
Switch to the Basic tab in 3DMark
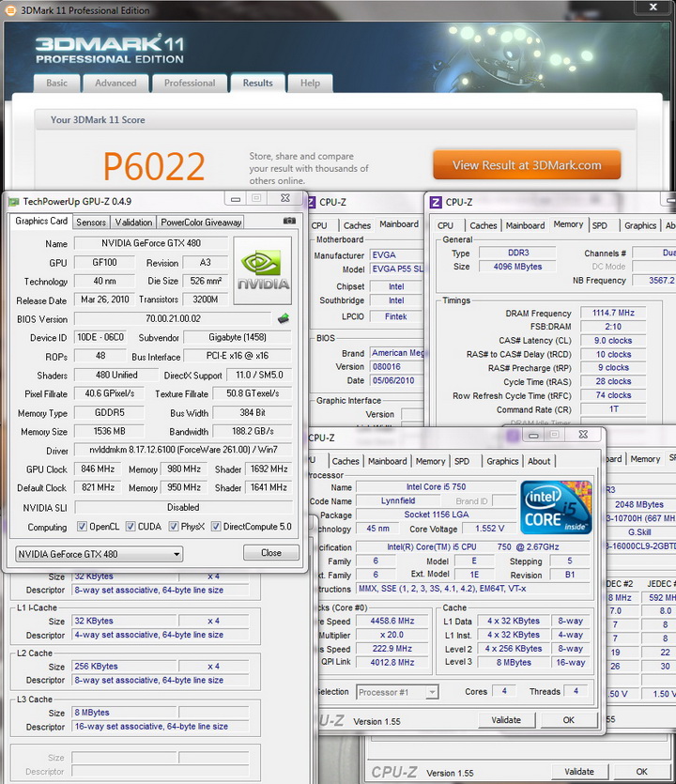pos(57,83)
